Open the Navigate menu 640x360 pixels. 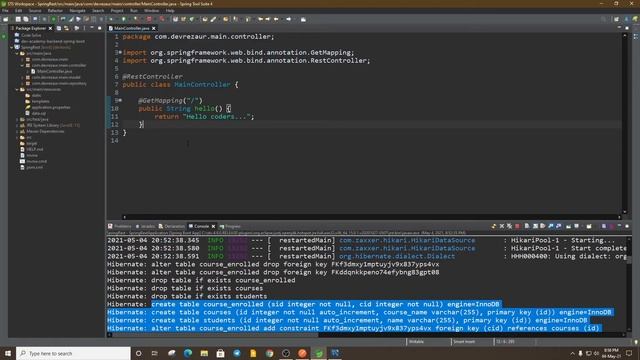pyautogui.click(x=77, y=11)
